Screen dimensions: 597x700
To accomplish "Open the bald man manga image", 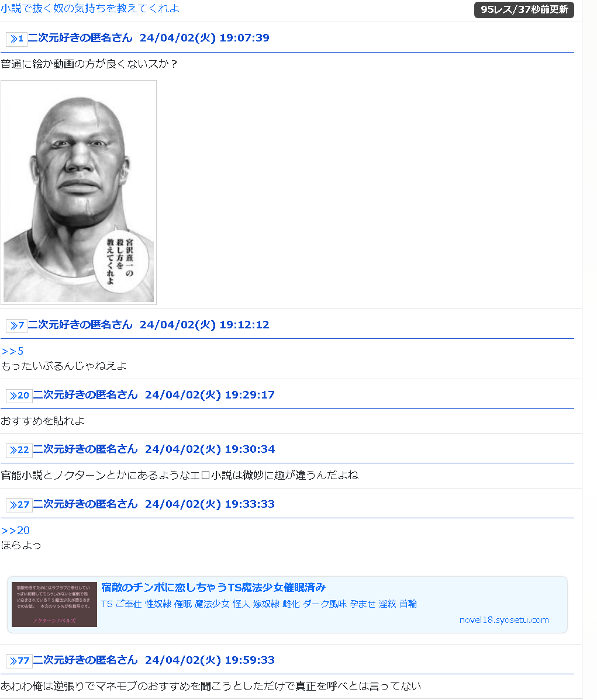I will [79, 192].
